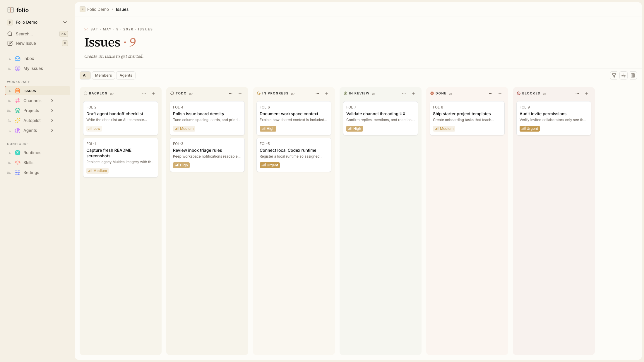Click Low priority badge on FOL-2
This screenshot has height=362, width=644.
pos(94,129)
